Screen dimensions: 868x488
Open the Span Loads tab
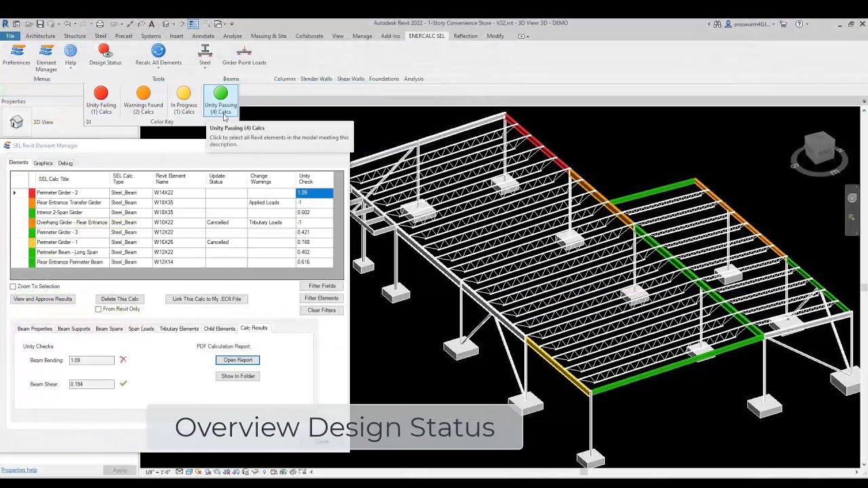[141, 329]
